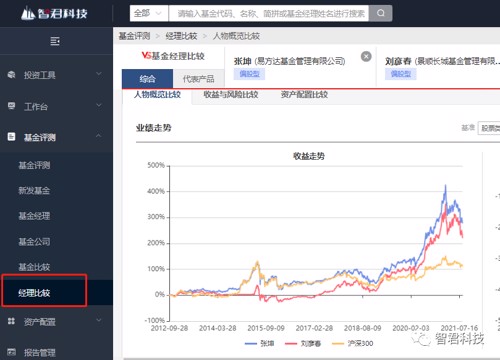Click the 基金评测 document icon
This screenshot has width=500, height=360.
pyautogui.click(x=11, y=137)
